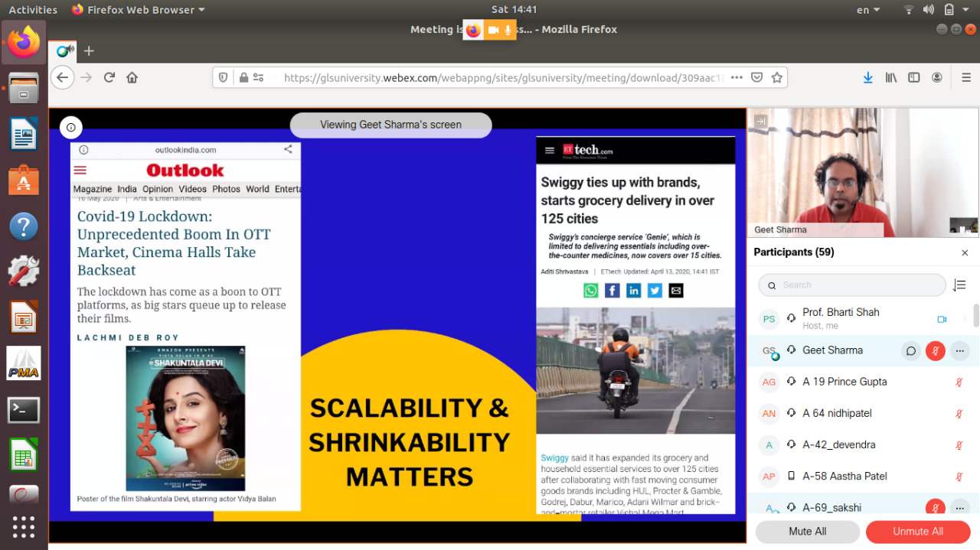Click the Unmute All button
The height and width of the screenshot is (550, 980).
pos(918,532)
